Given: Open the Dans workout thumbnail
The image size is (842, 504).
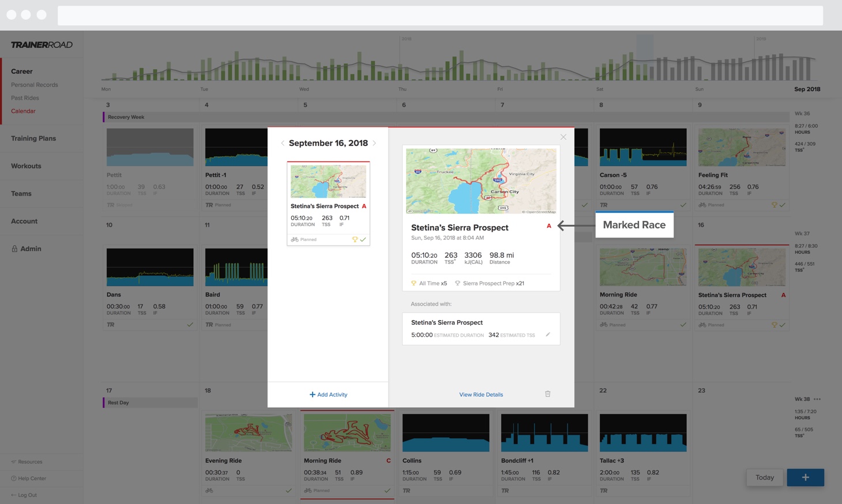Looking at the screenshot, I should point(150,267).
